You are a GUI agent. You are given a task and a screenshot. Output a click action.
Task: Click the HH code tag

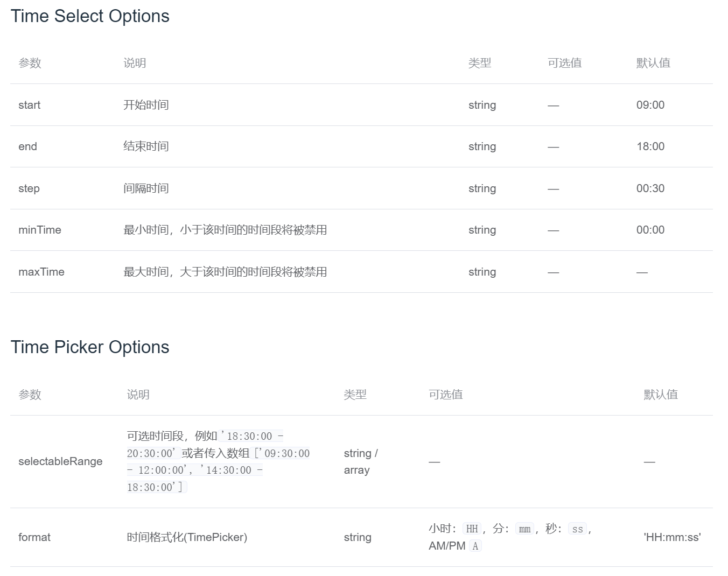472,529
